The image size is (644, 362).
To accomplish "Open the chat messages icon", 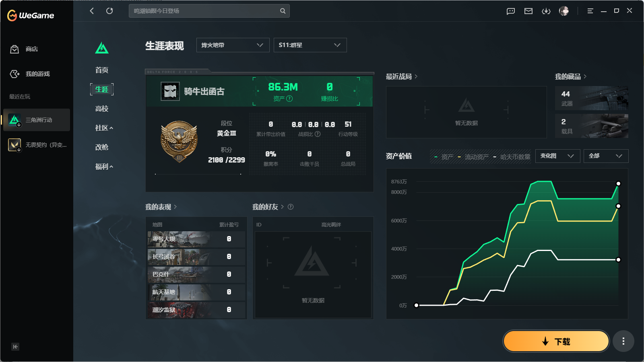I will point(511,11).
